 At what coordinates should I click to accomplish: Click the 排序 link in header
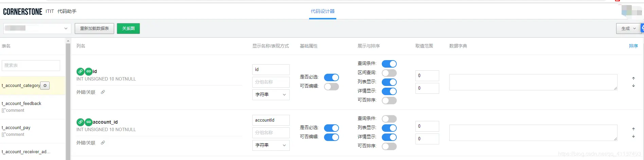[633, 46]
